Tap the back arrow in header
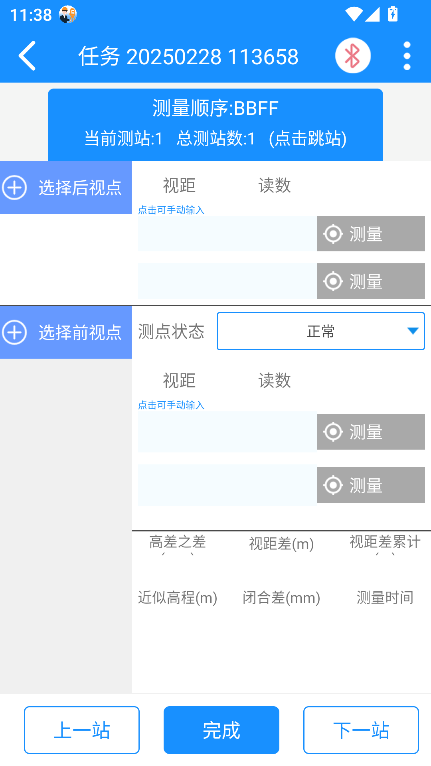This screenshot has height=766, width=431. coord(27,56)
